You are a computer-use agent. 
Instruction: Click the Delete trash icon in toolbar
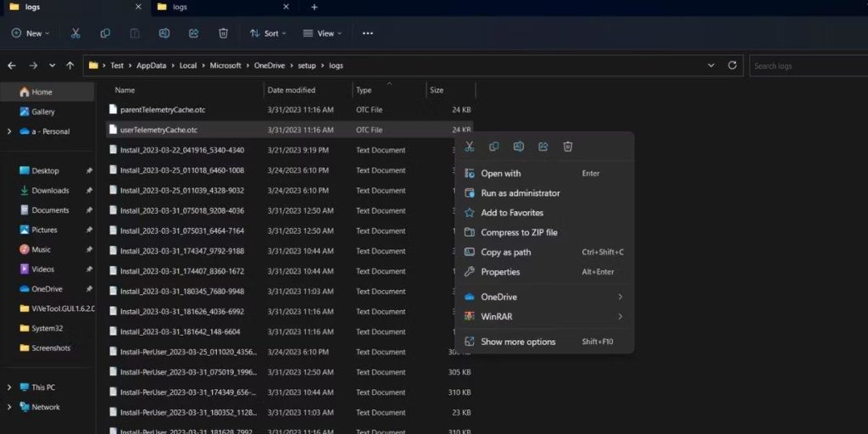point(223,33)
